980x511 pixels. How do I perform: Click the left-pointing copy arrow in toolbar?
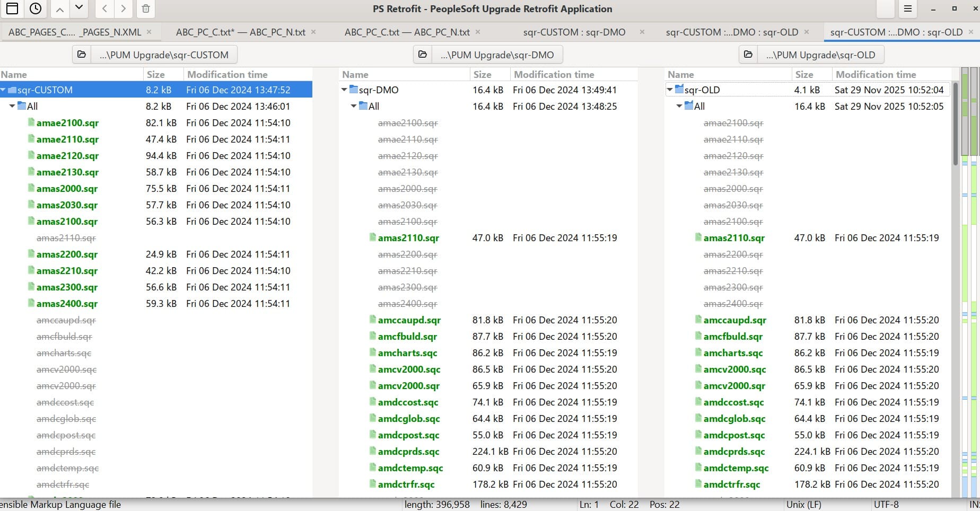(104, 8)
